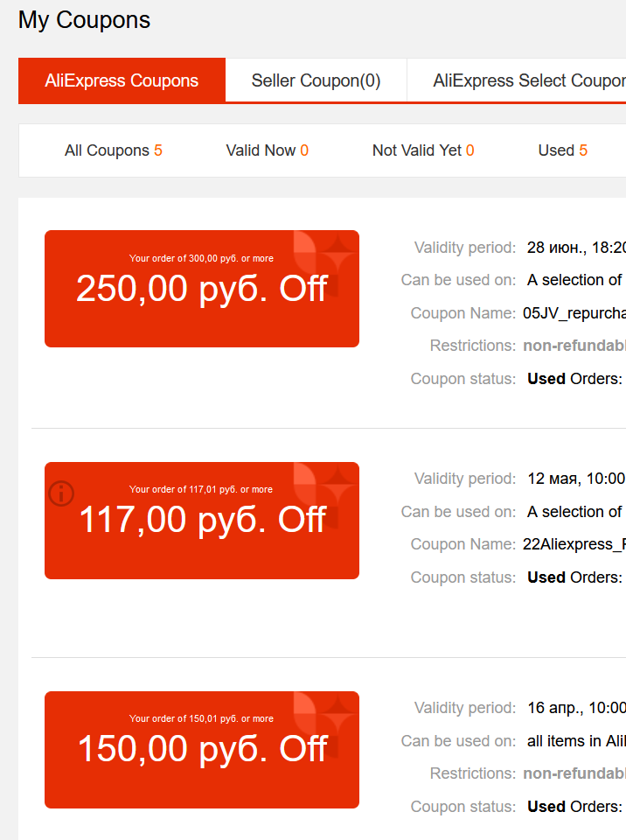The width and height of the screenshot is (626, 840).
Task: Show Used coupons filter
Action: (x=562, y=150)
